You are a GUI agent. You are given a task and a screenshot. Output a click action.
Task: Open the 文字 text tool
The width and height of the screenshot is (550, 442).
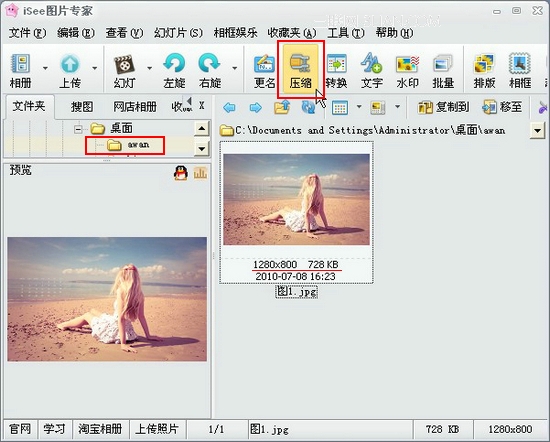[371, 71]
